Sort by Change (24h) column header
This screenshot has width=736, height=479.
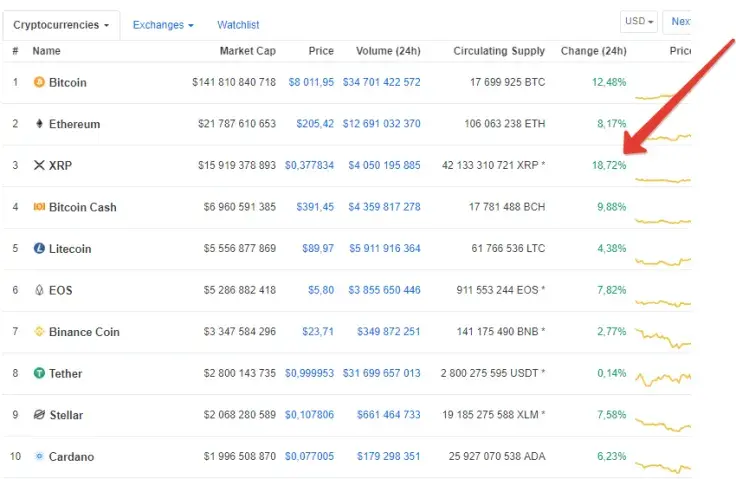pyautogui.click(x=593, y=51)
